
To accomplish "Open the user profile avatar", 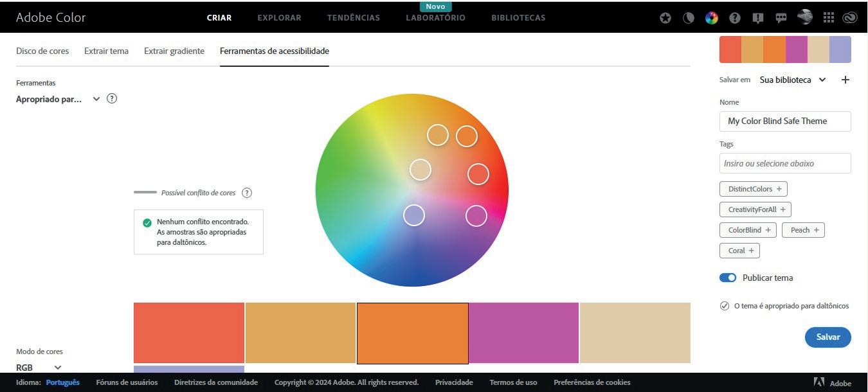I will pyautogui.click(x=805, y=17).
